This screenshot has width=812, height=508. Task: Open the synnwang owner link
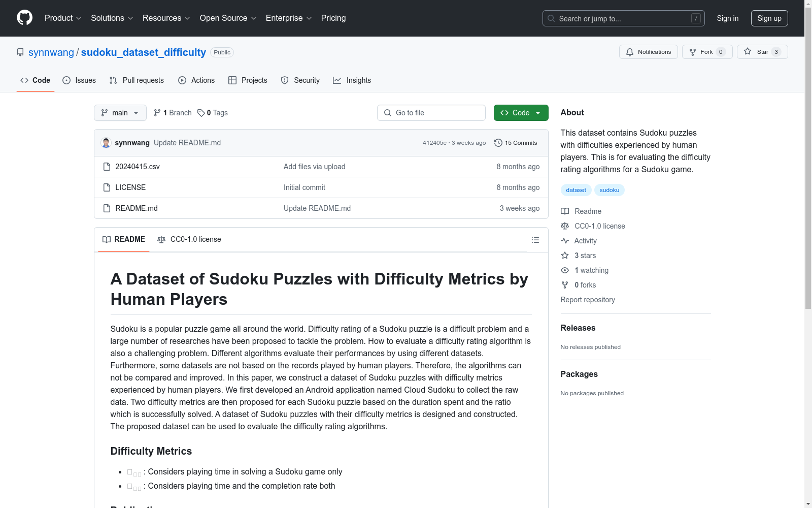pyautogui.click(x=51, y=52)
